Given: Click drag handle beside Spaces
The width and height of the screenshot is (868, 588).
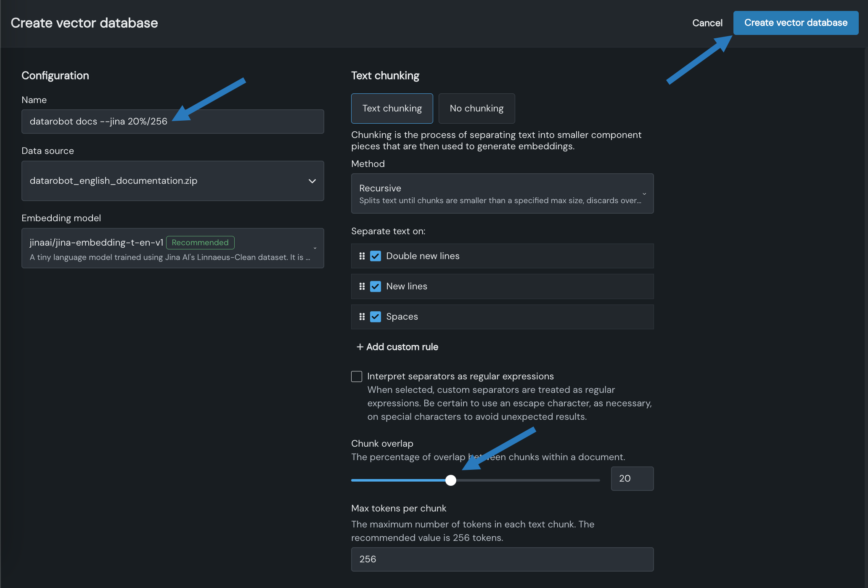Looking at the screenshot, I should [x=362, y=317].
